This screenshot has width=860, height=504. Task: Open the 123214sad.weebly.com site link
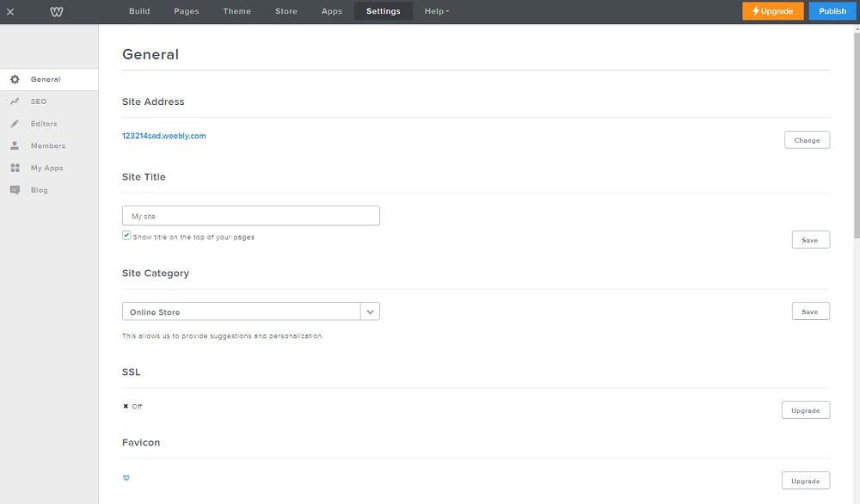tap(164, 136)
